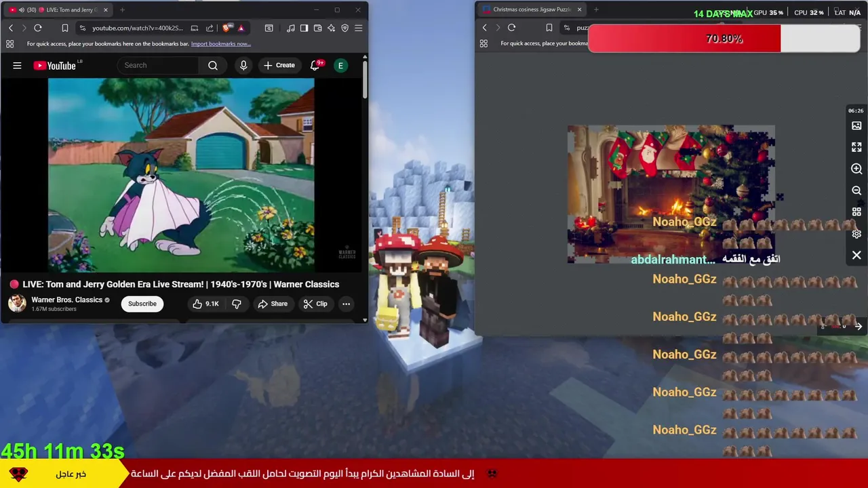Zoom out of the jigsaw puzzle
This screenshot has height=488, width=868.
point(856,190)
